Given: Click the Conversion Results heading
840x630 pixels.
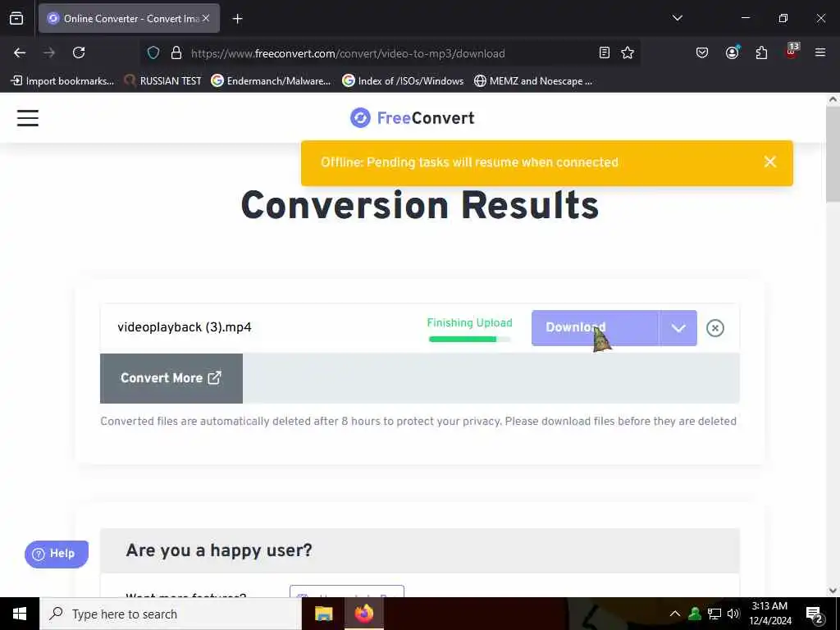Looking at the screenshot, I should click(419, 205).
